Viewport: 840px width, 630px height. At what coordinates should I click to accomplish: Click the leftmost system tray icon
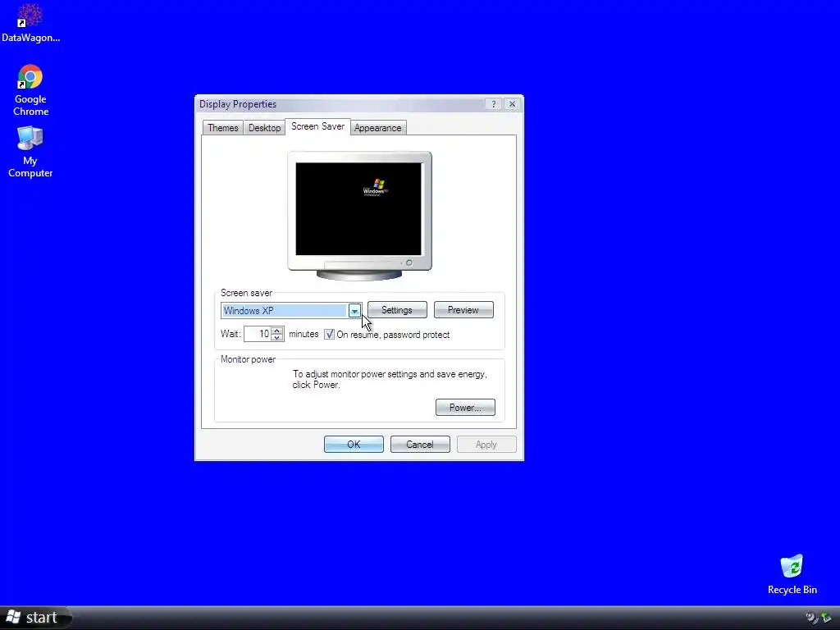coord(812,619)
